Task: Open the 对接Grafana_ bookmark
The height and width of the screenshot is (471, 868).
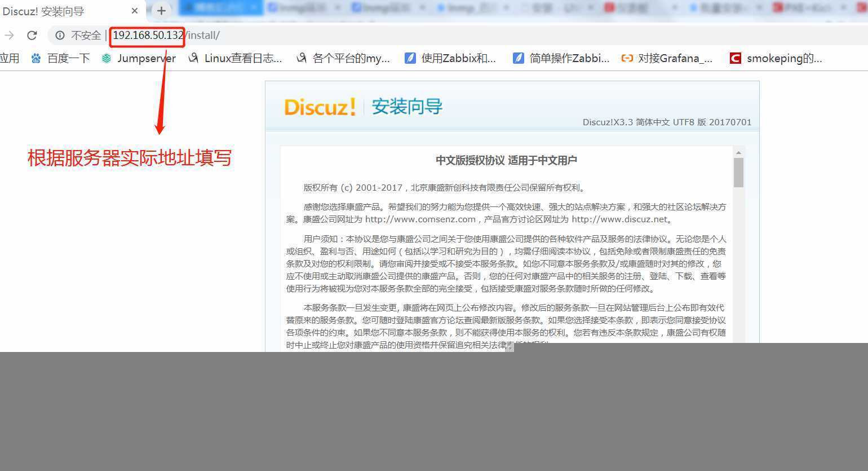Action: (667, 58)
